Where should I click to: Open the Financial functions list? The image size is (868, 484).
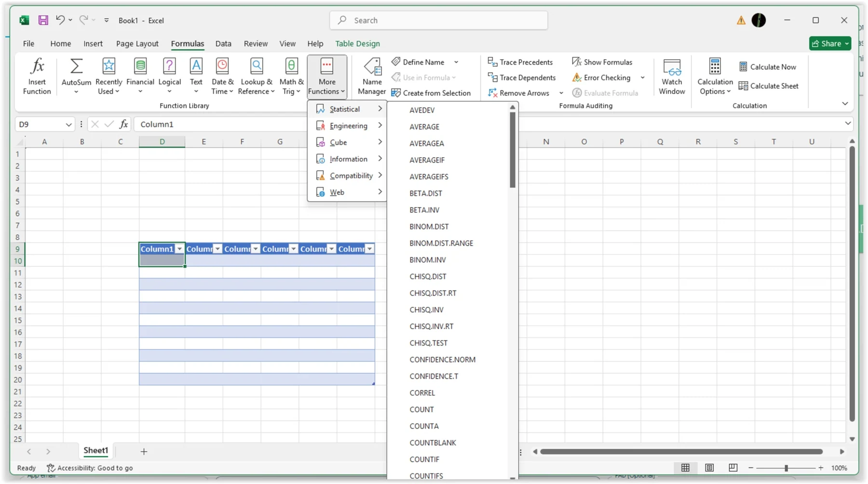click(140, 76)
